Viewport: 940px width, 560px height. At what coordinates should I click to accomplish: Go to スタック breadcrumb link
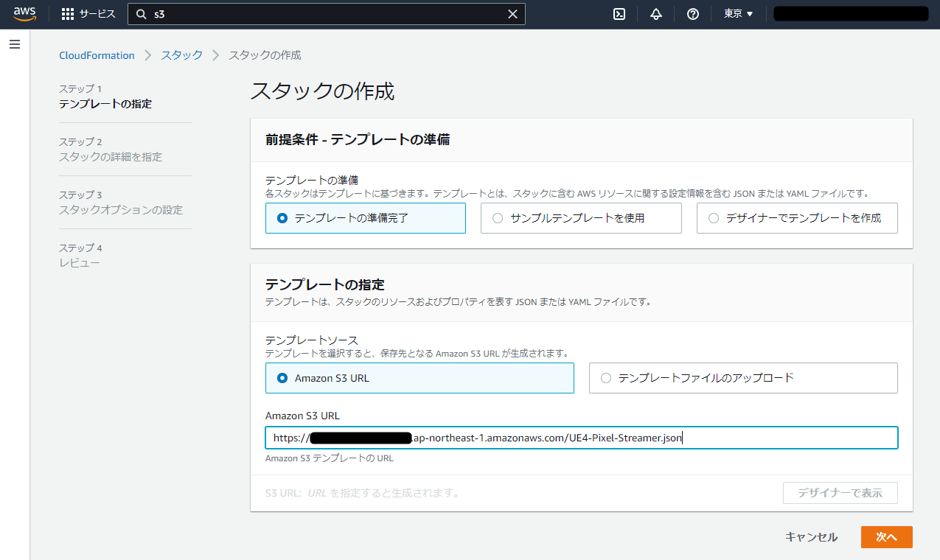click(182, 55)
